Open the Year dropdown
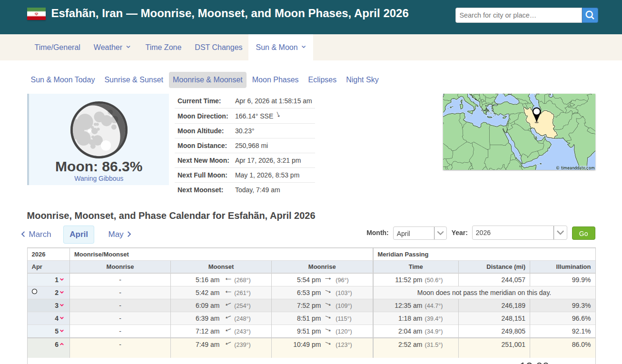Viewport: 622px width, 364px height. (519, 233)
